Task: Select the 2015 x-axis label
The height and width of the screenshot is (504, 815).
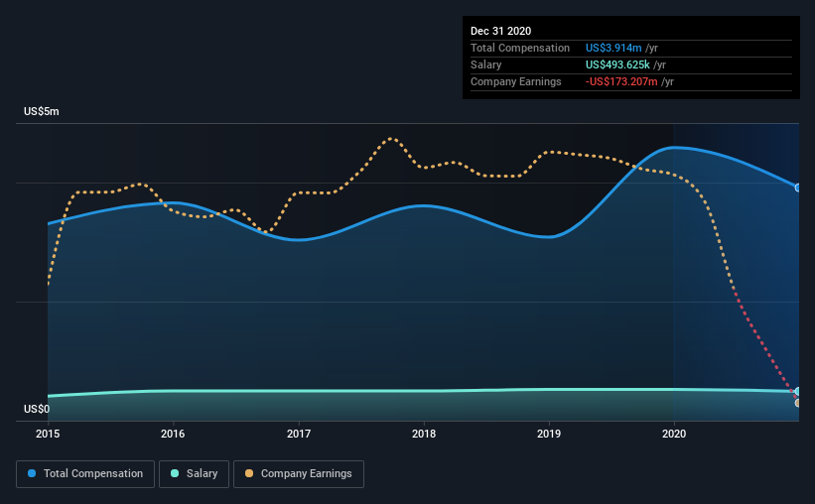Action: [48, 434]
